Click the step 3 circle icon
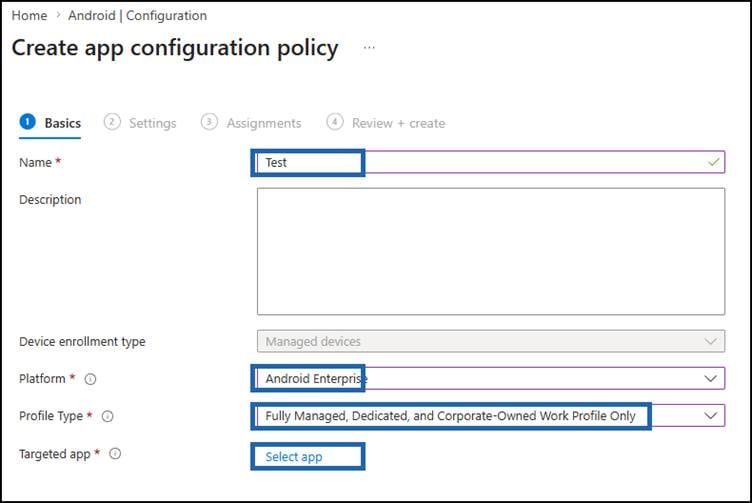This screenshot has height=503, width=752. click(x=209, y=122)
